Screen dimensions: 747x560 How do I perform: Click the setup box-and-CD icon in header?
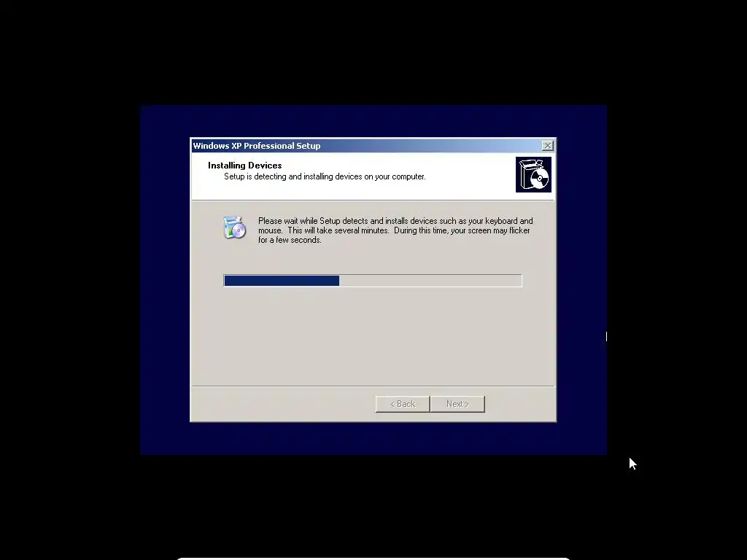coord(533,175)
